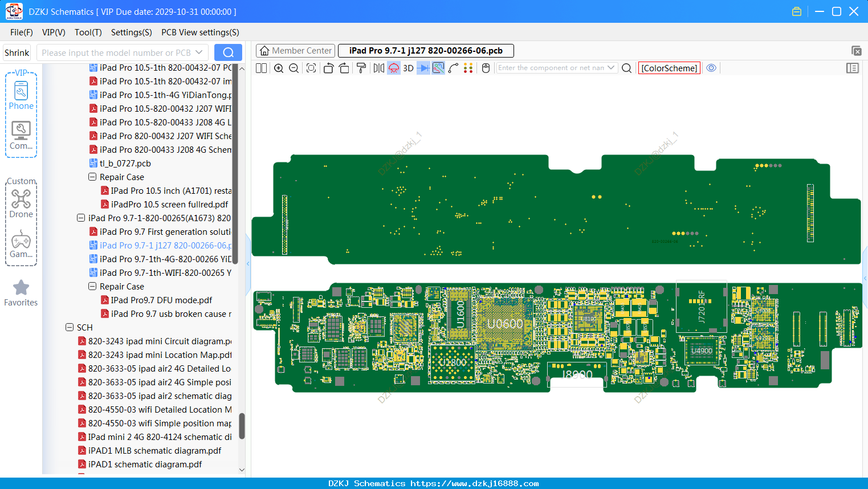Open iPad Pro 9.7 First generation solution

click(x=161, y=232)
